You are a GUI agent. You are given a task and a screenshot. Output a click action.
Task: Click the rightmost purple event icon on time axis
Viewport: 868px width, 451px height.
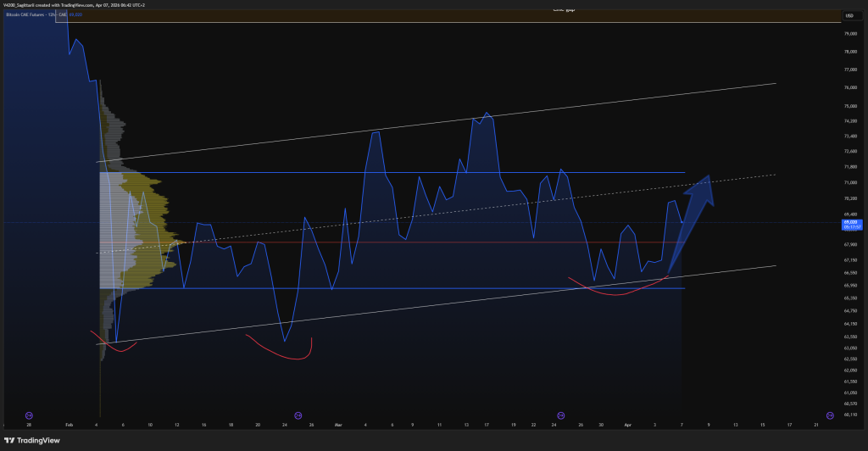[x=830, y=415]
